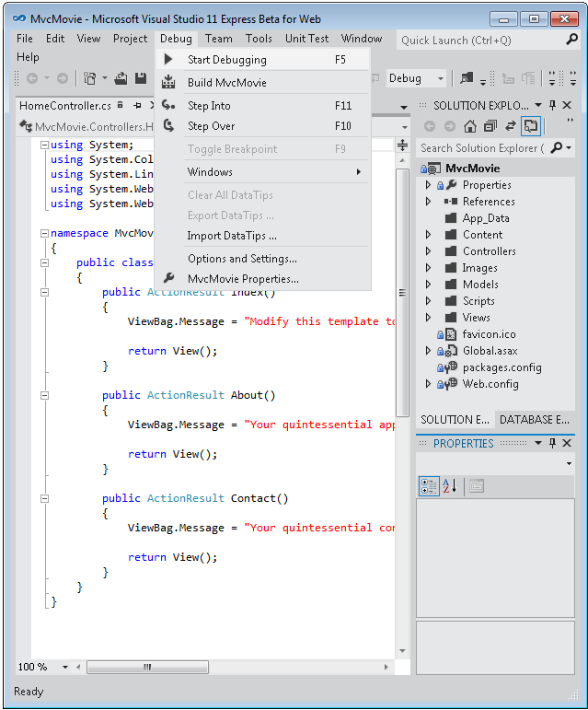Collapse the using directives block
This screenshot has width=588, height=710.
click(x=44, y=145)
